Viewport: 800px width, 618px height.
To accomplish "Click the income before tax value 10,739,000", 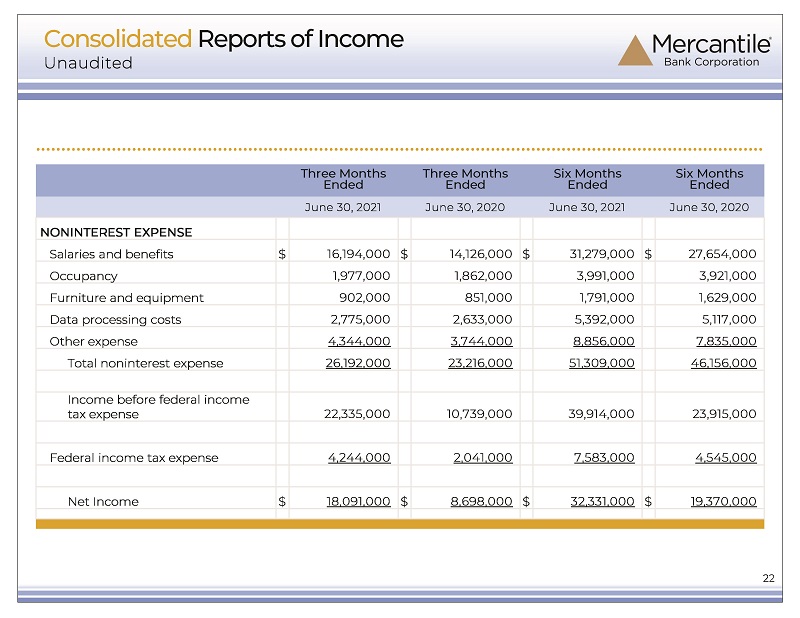I will point(479,413).
